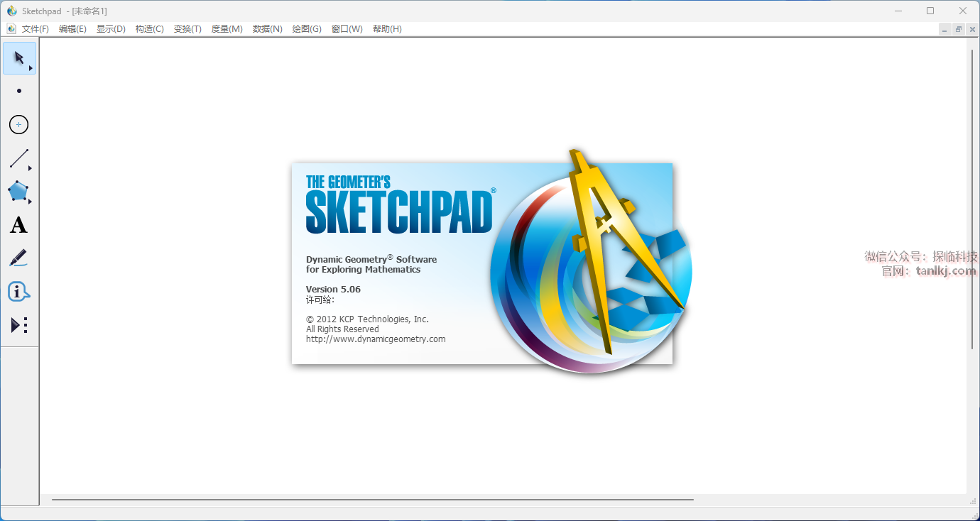Open the 文件(F) menu
980x521 pixels.
(x=35, y=29)
